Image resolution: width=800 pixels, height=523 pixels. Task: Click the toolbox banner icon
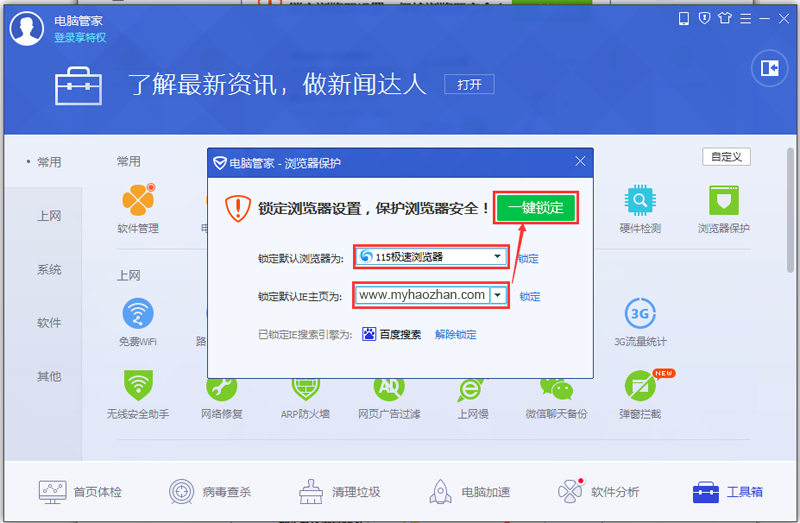pos(78,86)
